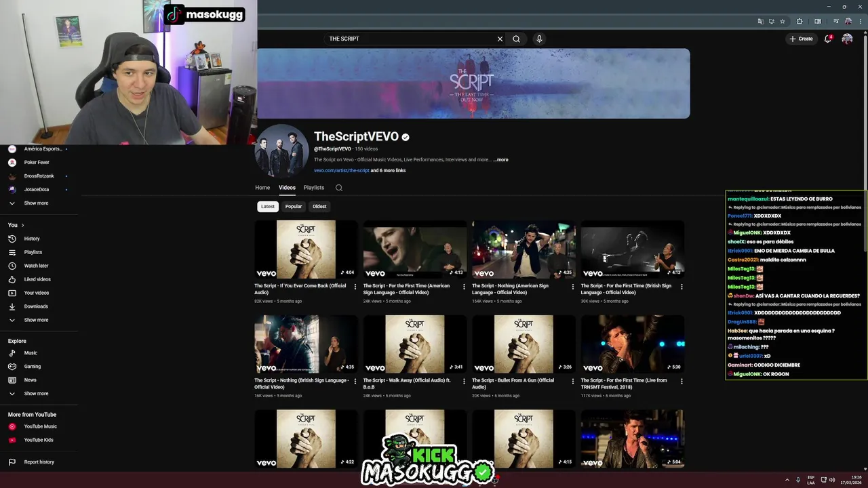868x488 pixels.
Task: Open Report history in sidebar
Action: pyautogui.click(x=39, y=462)
